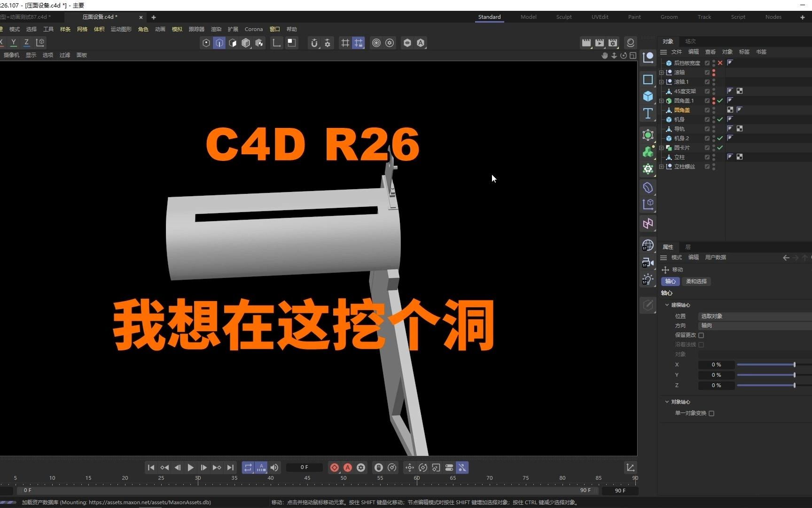The height and width of the screenshot is (508, 812).
Task: Open the Corona menu
Action: click(253, 29)
